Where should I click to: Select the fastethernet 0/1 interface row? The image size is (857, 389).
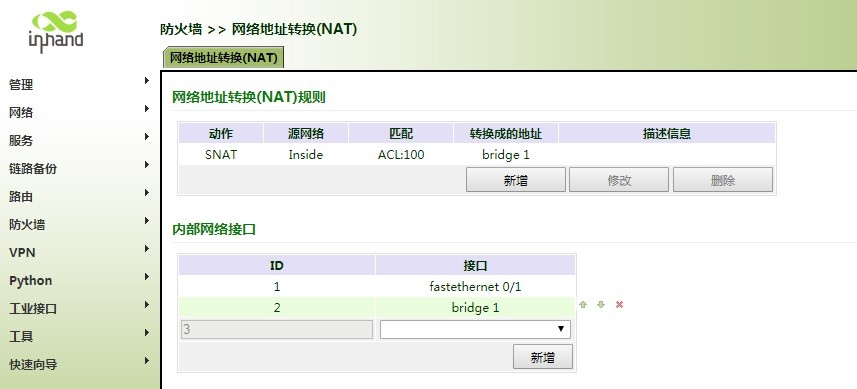(377, 286)
